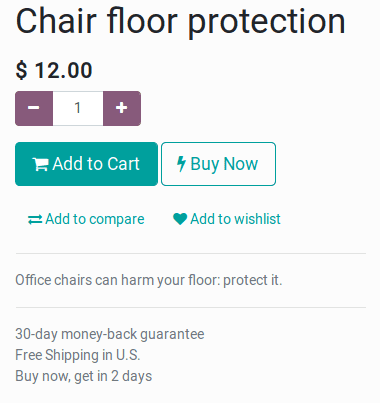
Task: Click the Free Shipping in U.S. text
Action: click(78, 355)
